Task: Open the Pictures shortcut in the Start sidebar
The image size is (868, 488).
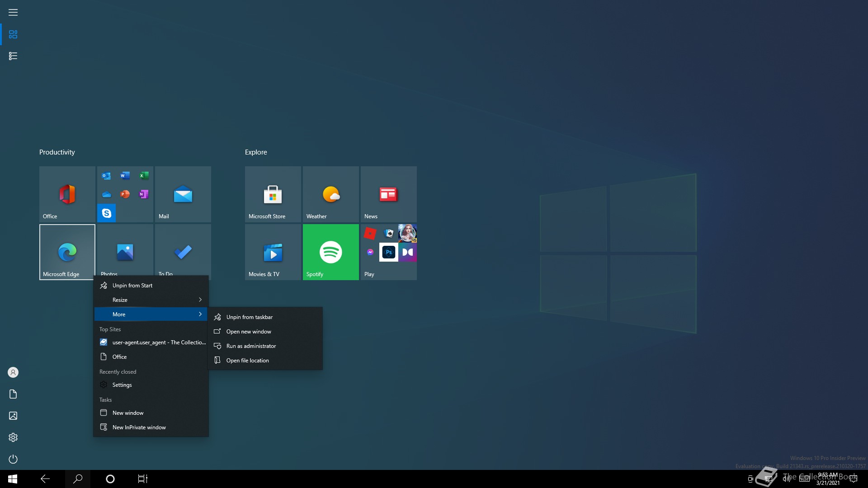Action: click(x=13, y=416)
